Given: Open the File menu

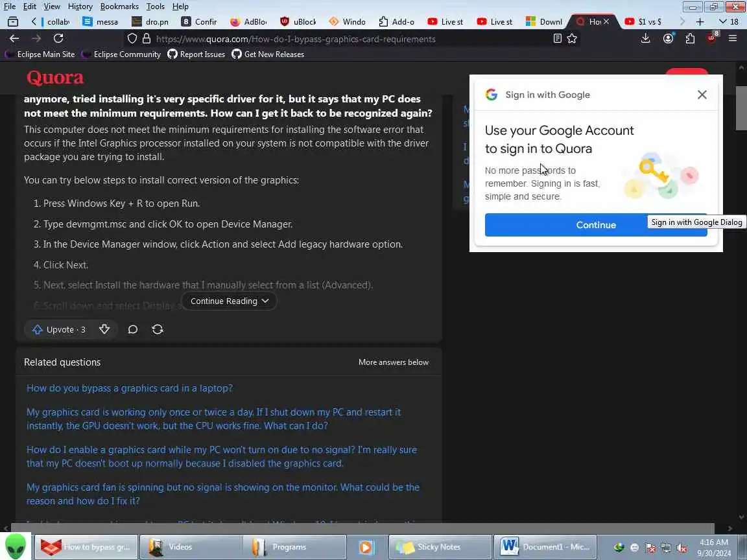Looking at the screenshot, I should (10, 6).
